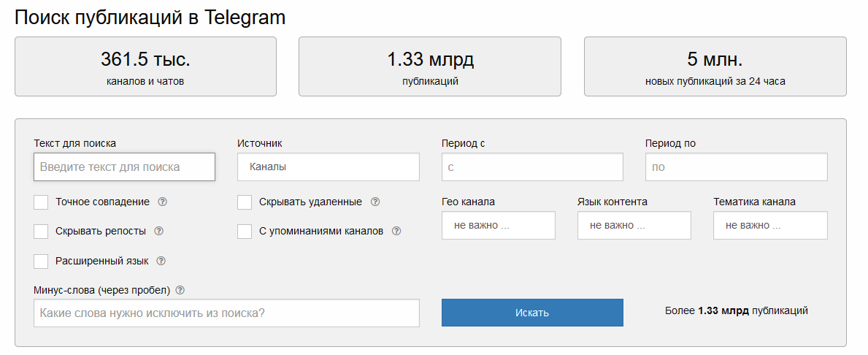Click the Период по date field

(x=737, y=167)
